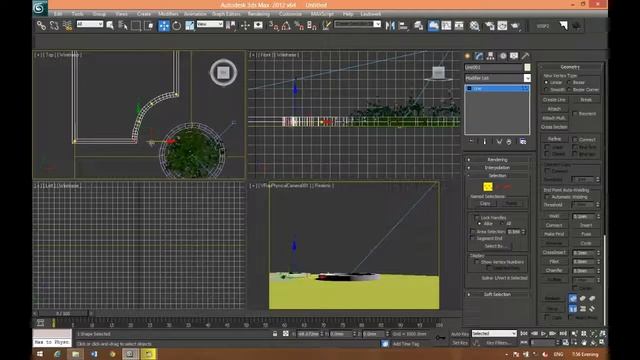Activate the Select and Rotate tool
Image resolution: width=640 pixels, height=360 pixels.
pos(177,25)
